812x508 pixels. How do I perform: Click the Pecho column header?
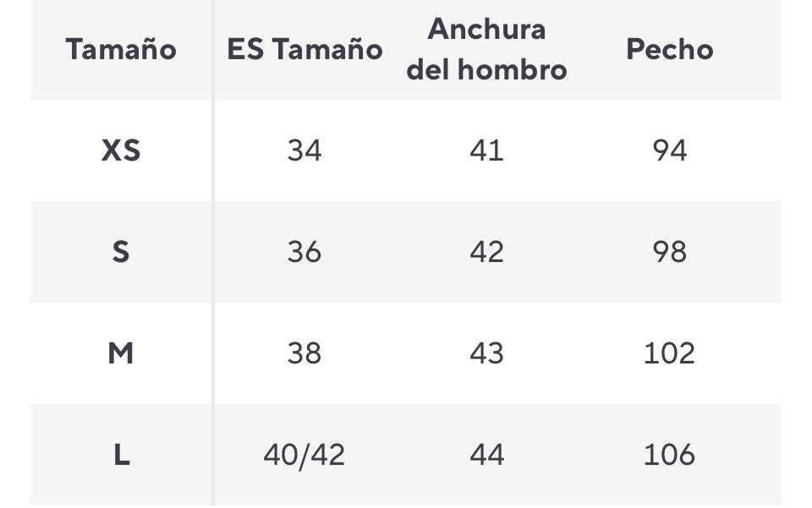click(x=669, y=50)
